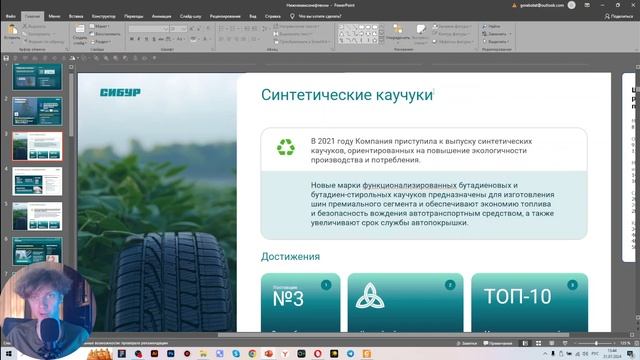Switch to Normal view in status bar
Screen dimensions: 640x360
(x=525, y=343)
